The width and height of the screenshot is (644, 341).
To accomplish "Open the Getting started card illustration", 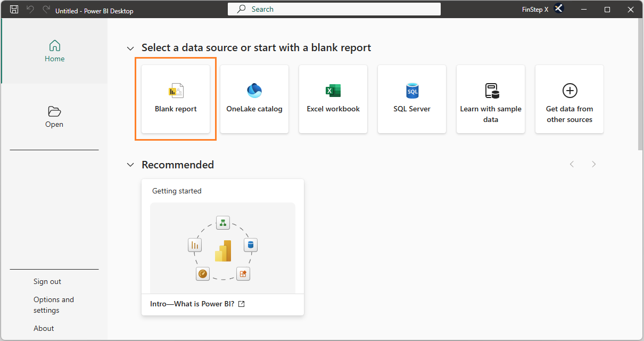I will pos(222,248).
